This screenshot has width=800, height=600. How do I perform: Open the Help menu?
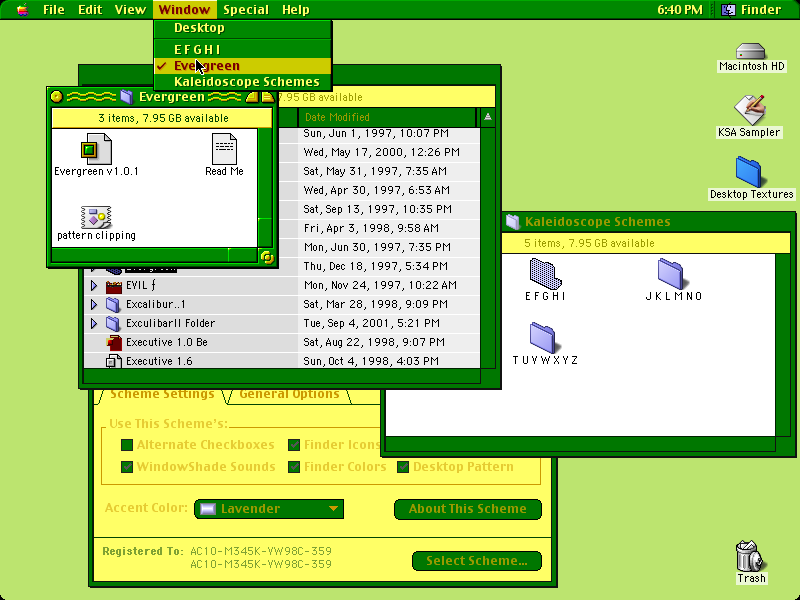click(x=295, y=10)
